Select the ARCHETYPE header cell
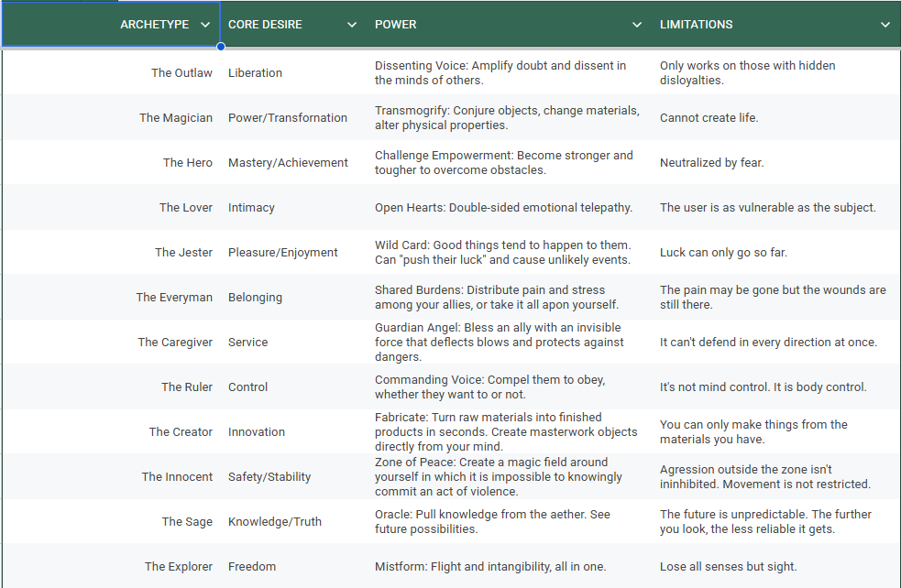The image size is (901, 588). pos(111,24)
